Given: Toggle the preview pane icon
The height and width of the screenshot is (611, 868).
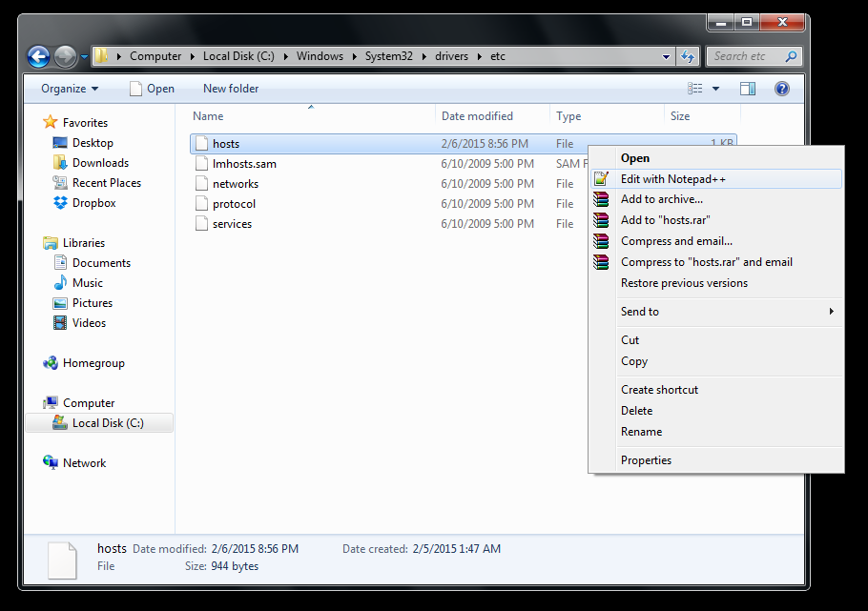Looking at the screenshot, I should [748, 89].
